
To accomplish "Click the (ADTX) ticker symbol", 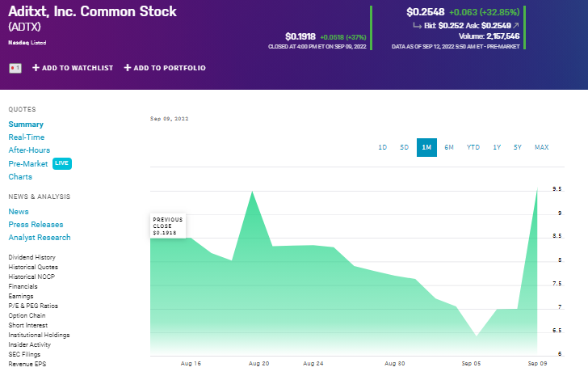I will click(x=24, y=27).
